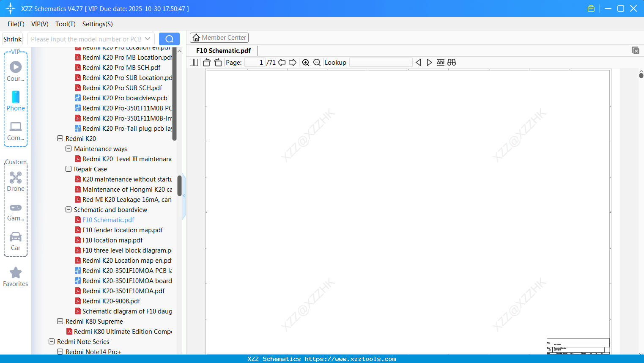
Task: Open the Drone category
Action: (16, 181)
